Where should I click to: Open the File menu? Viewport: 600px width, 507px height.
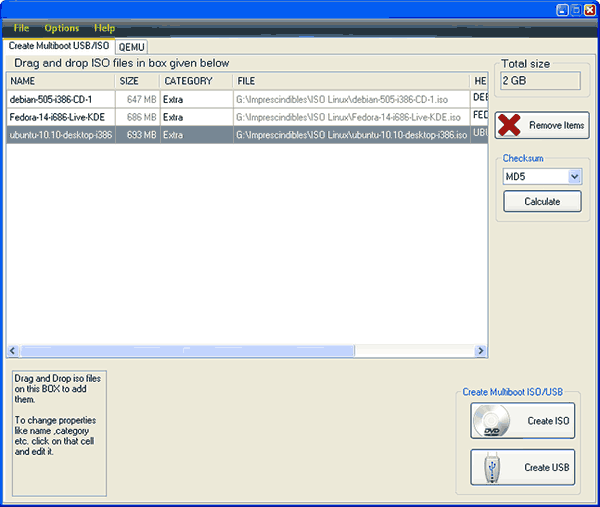click(21, 28)
